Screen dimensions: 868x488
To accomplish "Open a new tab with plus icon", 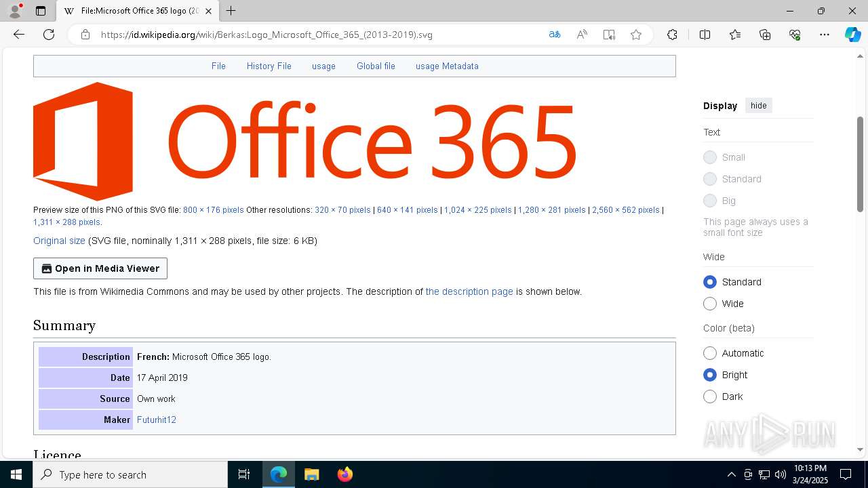I will pos(231,11).
